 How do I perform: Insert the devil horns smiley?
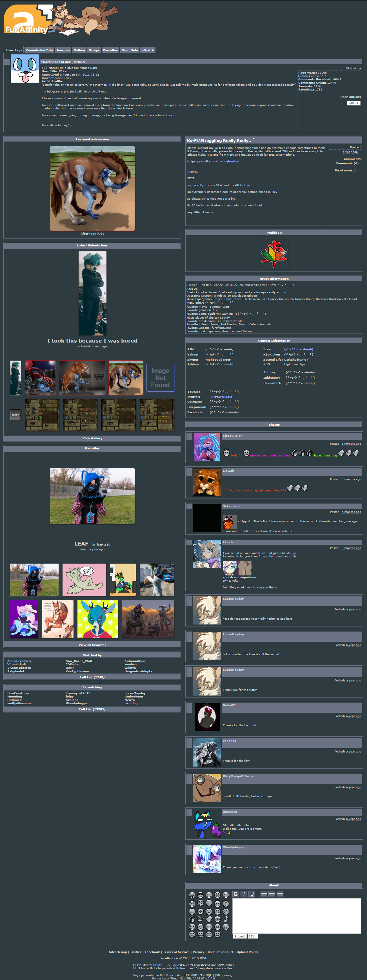192,904
